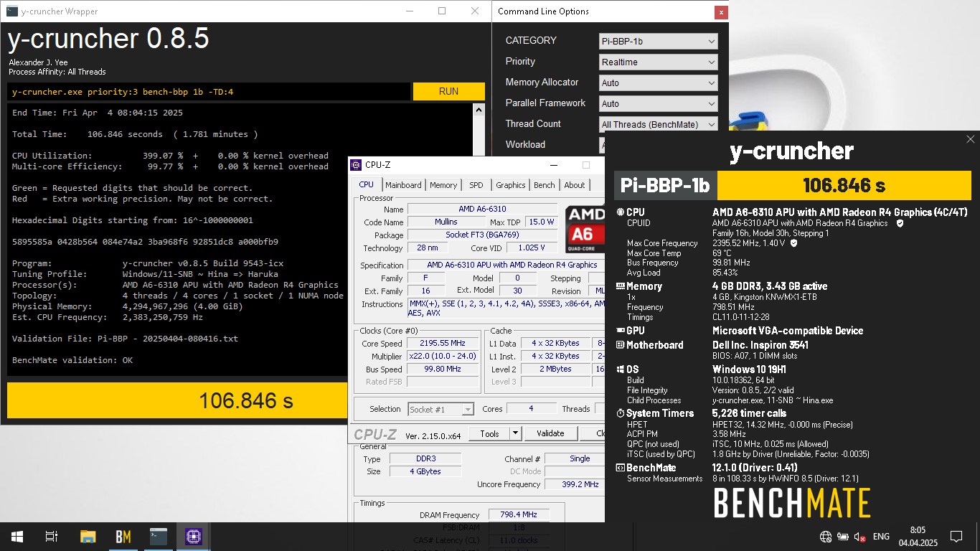The width and height of the screenshot is (980, 551).
Task: Click the muted volume tray icon
Action: point(859,537)
